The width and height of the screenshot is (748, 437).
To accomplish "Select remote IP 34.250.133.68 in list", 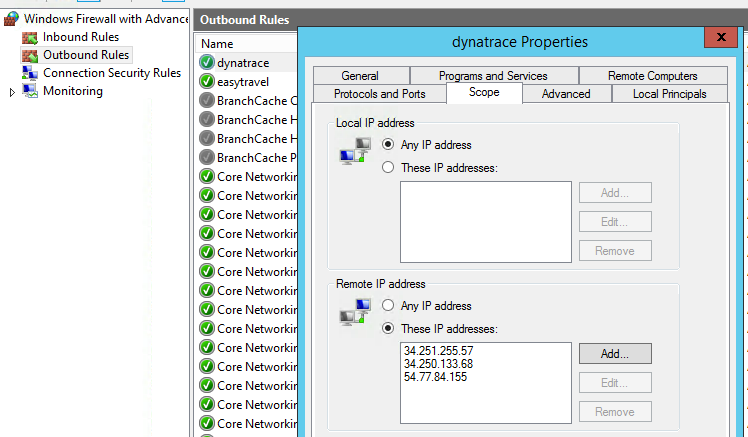I will point(438,364).
